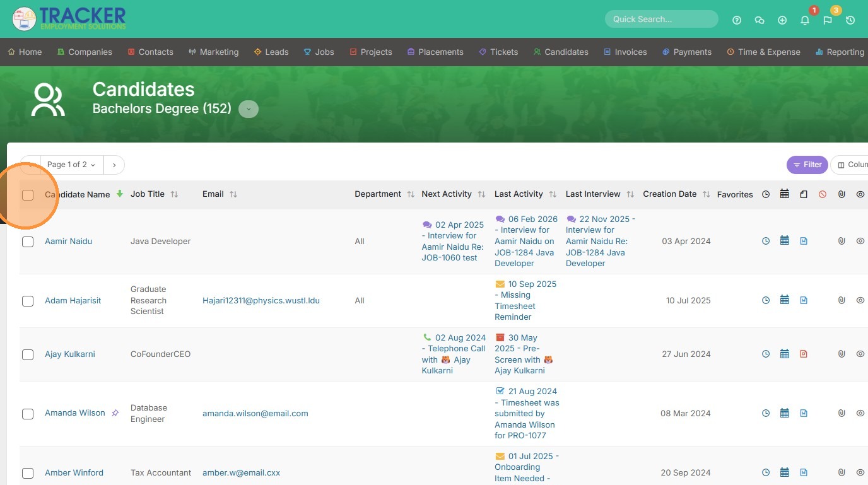This screenshot has height=485, width=868.
Task: Go to the Invoices menu item
Action: click(625, 52)
